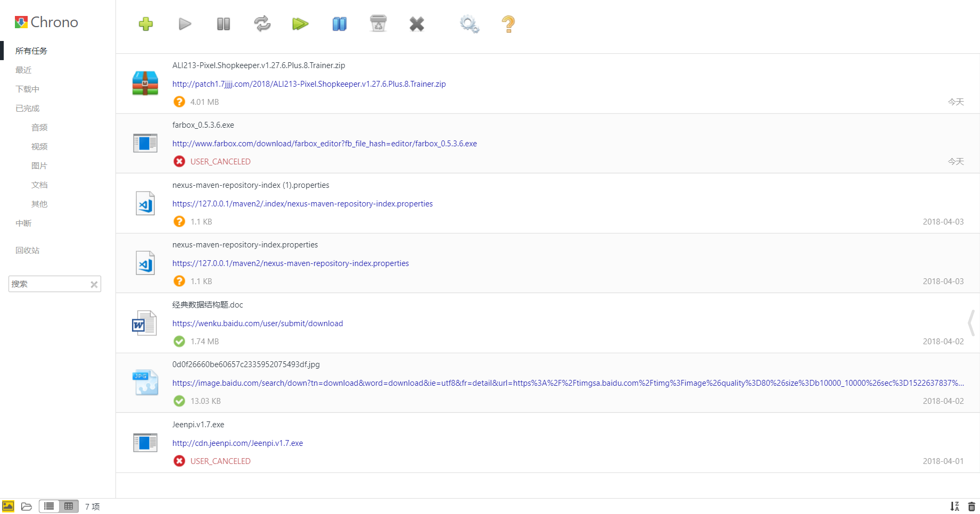Open help via question mark icon
The image size is (980, 514).
pos(508,24)
